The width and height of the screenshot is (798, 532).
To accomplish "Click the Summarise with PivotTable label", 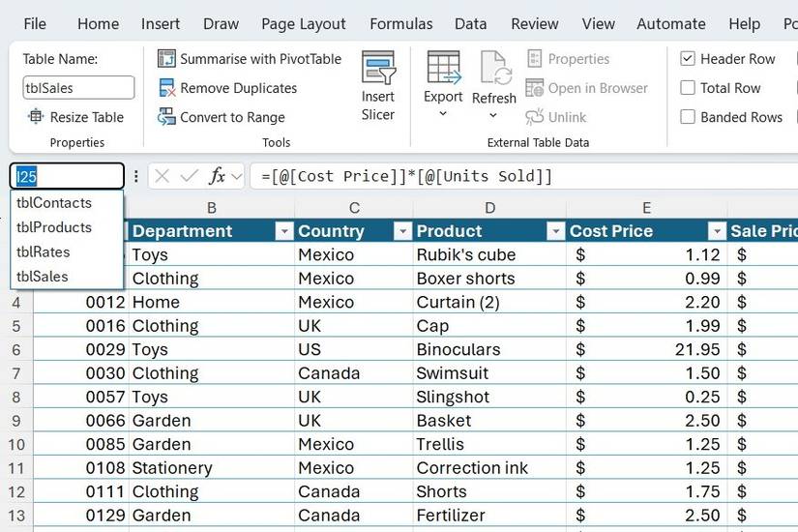I will (x=260, y=59).
